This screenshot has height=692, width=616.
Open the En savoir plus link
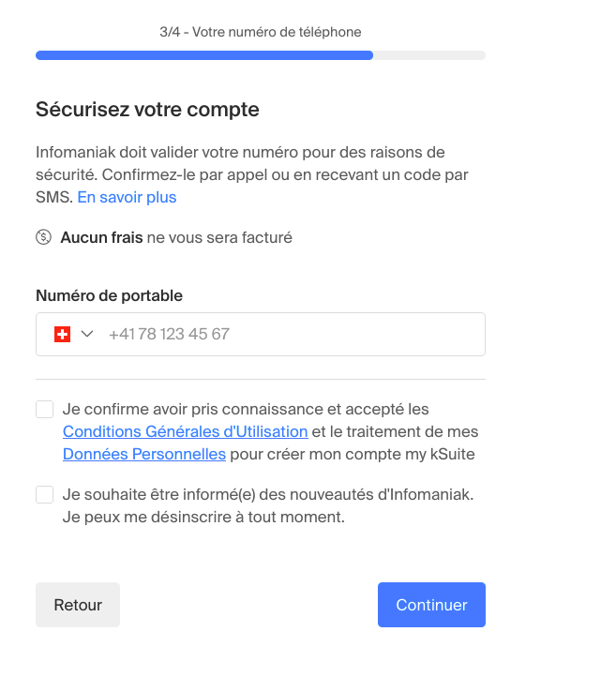(127, 197)
